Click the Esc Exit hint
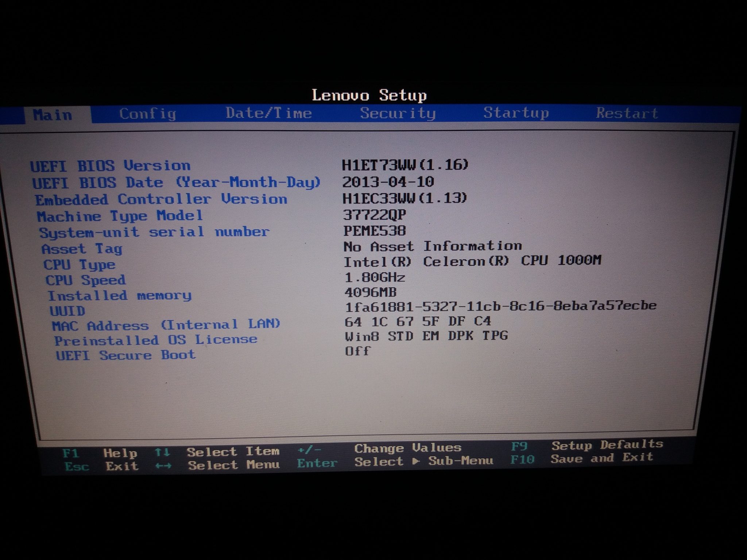This screenshot has width=747, height=560. (x=102, y=466)
